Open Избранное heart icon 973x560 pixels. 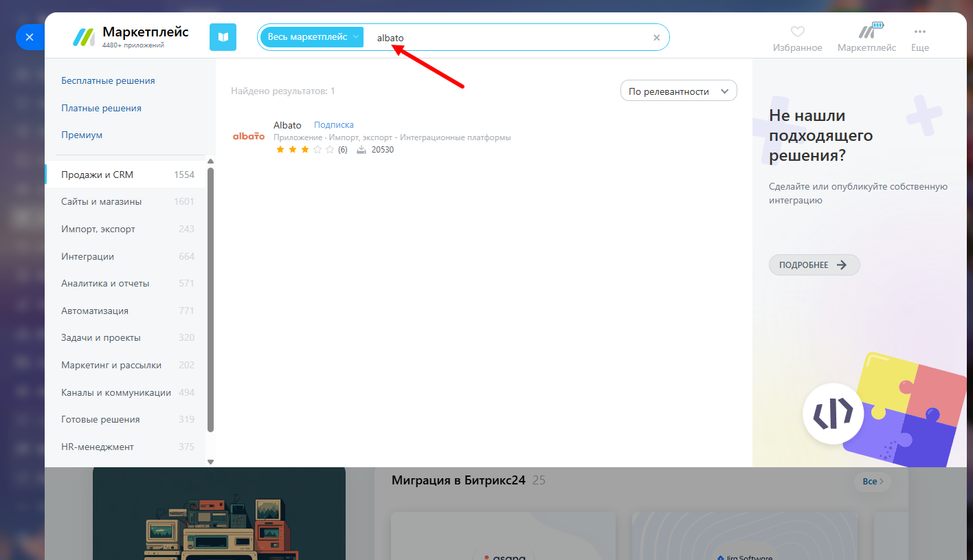tap(797, 32)
